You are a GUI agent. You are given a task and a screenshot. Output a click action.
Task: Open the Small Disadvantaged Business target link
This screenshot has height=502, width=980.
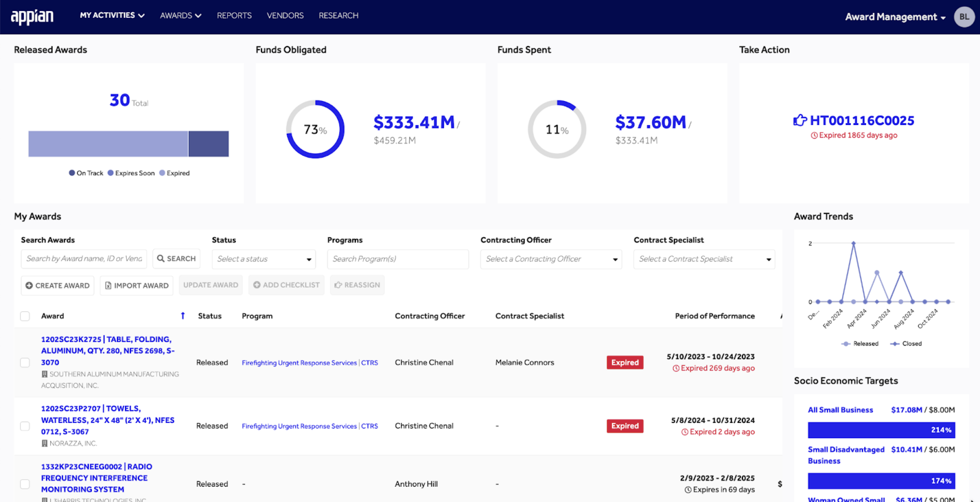tap(846, 455)
